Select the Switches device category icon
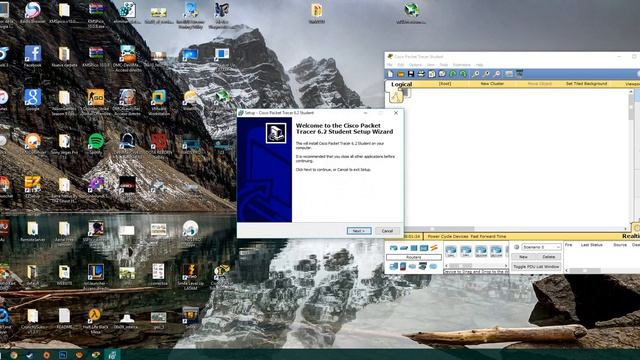Viewport: 640px width, 360px height. coord(404,248)
